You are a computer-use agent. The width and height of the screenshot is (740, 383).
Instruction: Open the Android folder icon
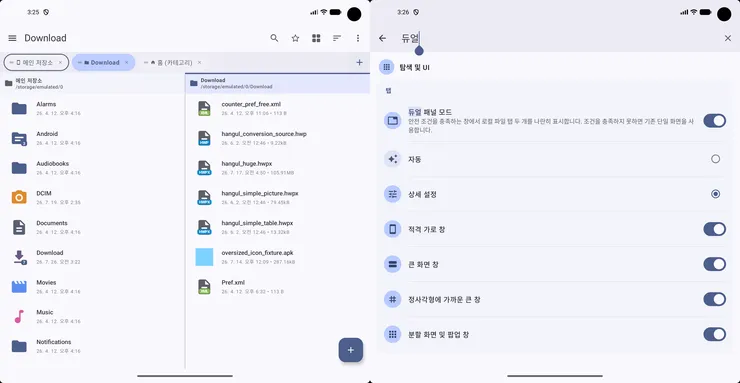[19, 138]
